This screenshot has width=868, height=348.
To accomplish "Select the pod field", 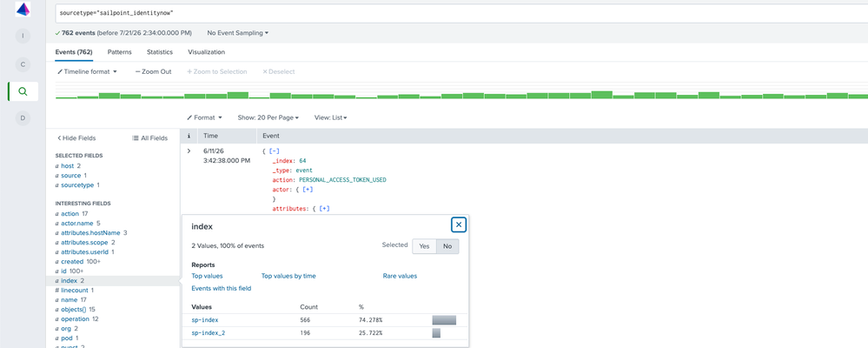I will (67, 338).
